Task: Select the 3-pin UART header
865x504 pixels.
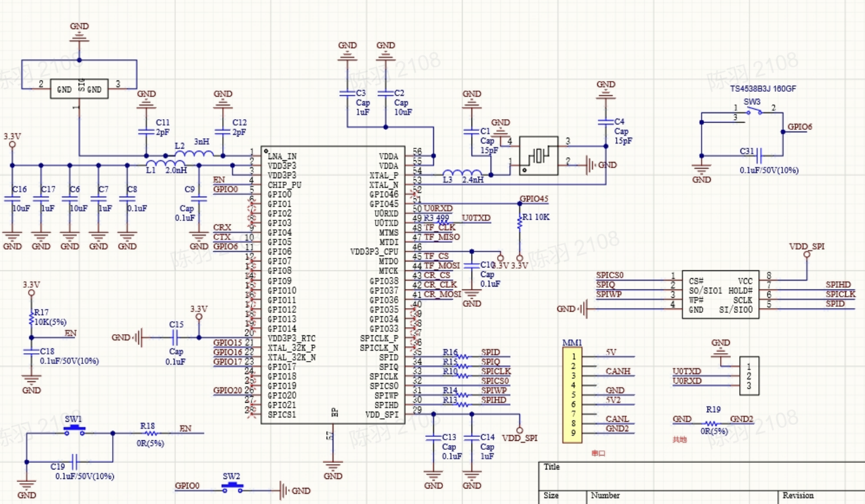Action: (x=749, y=376)
